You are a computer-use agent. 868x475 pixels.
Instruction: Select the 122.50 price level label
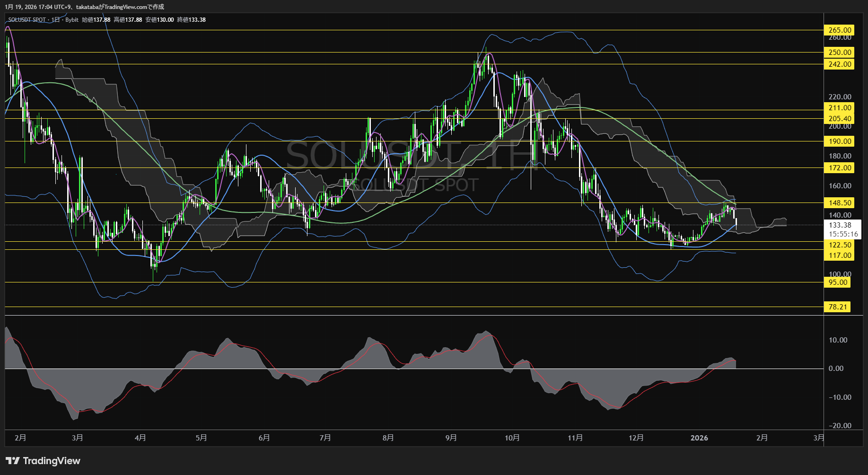(x=839, y=245)
